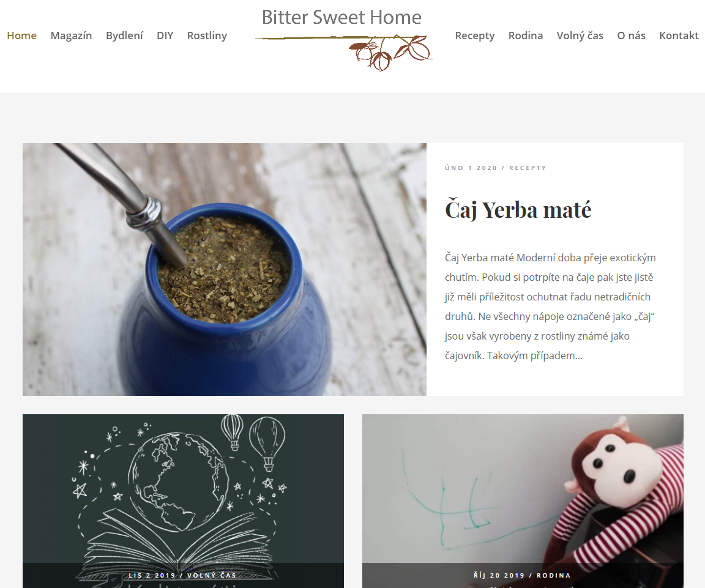Image resolution: width=705 pixels, height=588 pixels.
Task: Click the RODINA tag on monkey post
Action: point(553,575)
